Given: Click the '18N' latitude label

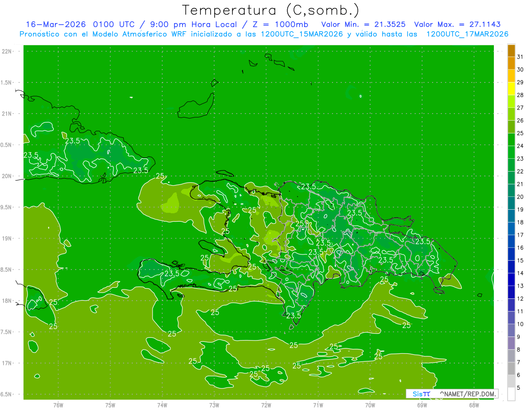Looking at the screenshot, I should (x=7, y=301).
